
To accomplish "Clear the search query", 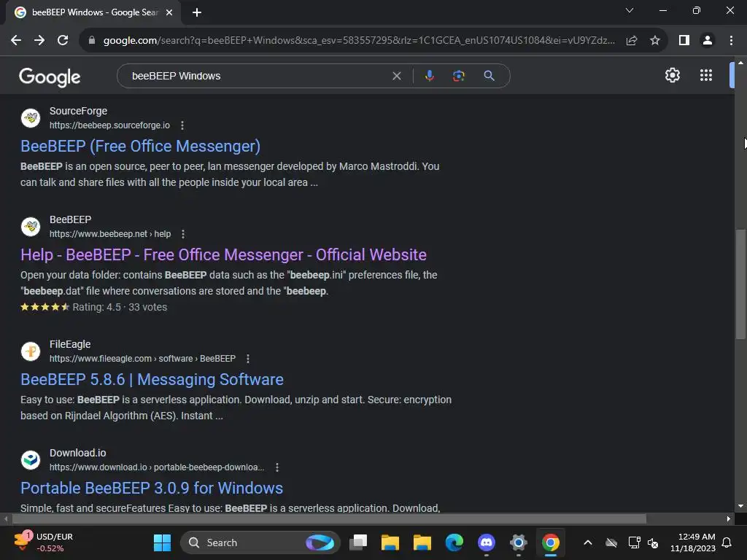I will 396,76.
